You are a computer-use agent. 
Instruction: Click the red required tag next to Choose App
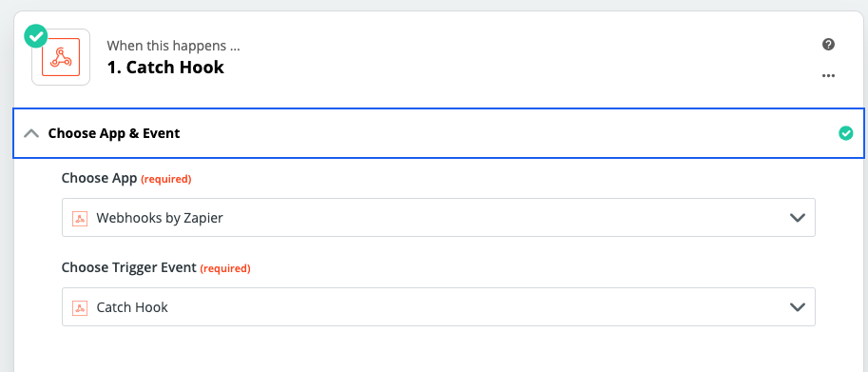[x=166, y=180]
